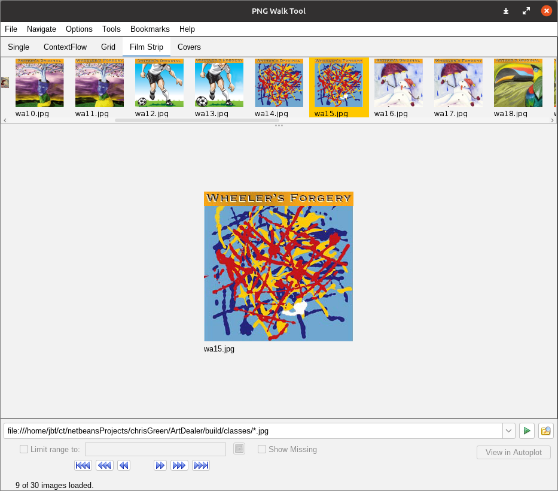
Task: Switch to the Covers tab
Action: pyautogui.click(x=189, y=47)
